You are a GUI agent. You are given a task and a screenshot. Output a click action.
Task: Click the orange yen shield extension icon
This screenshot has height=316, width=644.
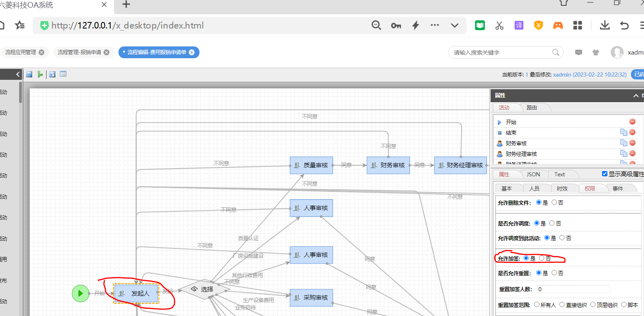[x=539, y=25]
